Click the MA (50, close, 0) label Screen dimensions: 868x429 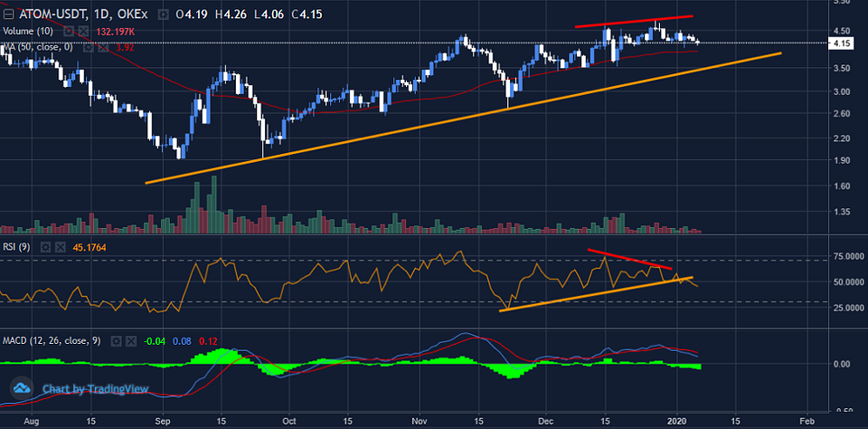click(38, 48)
